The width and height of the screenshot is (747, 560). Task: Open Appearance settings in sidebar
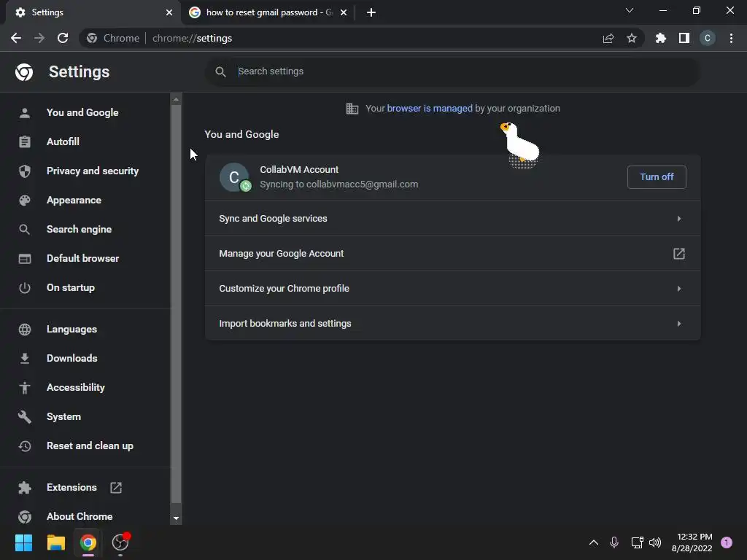74,200
